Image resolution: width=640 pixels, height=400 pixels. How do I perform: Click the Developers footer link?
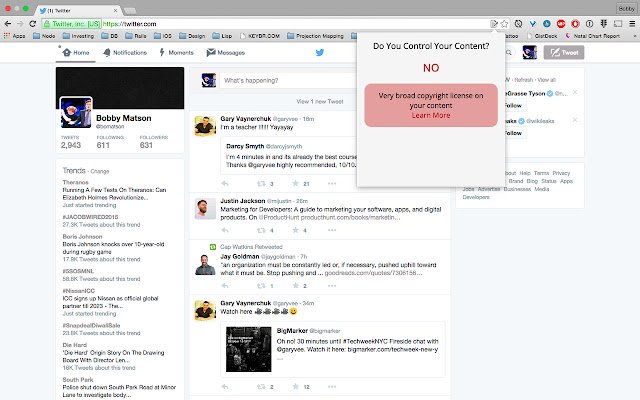pyautogui.click(x=476, y=197)
